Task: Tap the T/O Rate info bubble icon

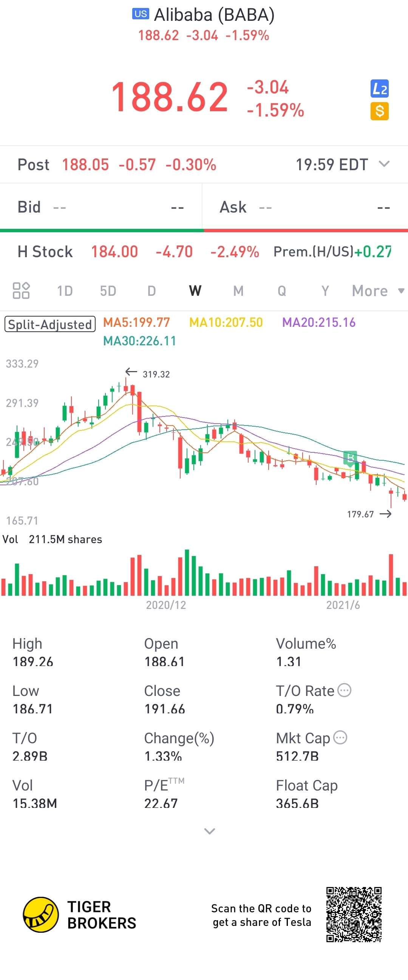Action: click(344, 690)
